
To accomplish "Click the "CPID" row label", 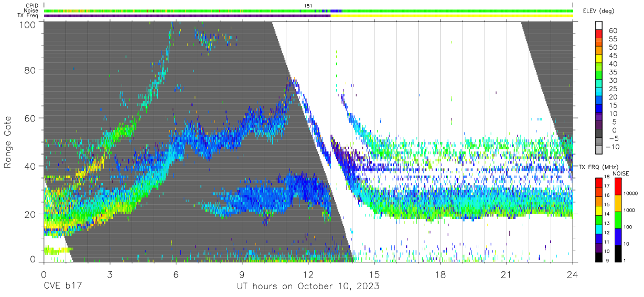I will point(32,6).
